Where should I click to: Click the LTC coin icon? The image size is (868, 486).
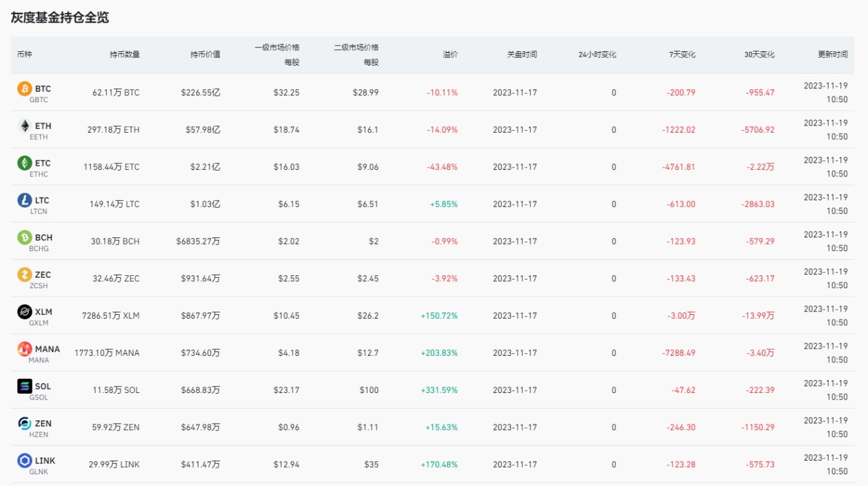(x=24, y=200)
